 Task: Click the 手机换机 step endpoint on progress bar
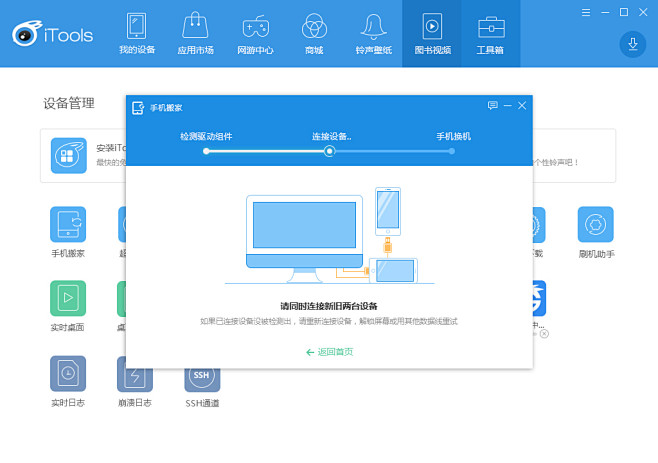coord(452,151)
